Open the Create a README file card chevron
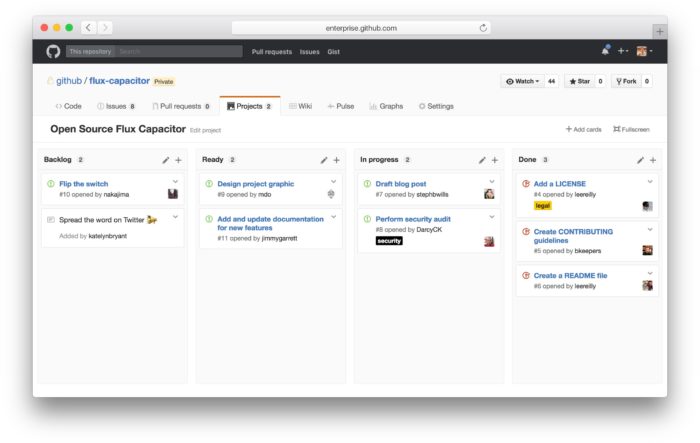This screenshot has width=700, height=443. point(650,273)
